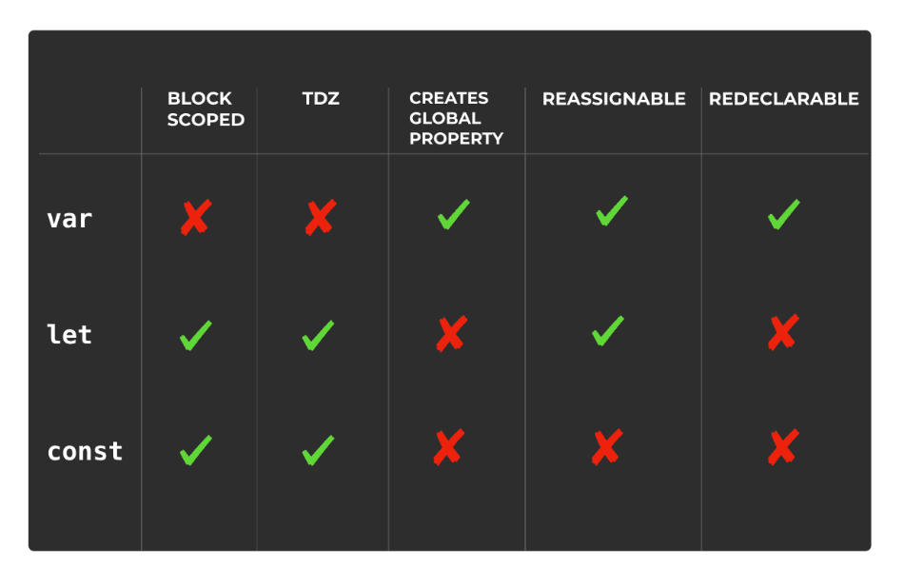Image resolution: width=904 pixels, height=588 pixels.
Task: Click the green check for var REASSIGNABLE
Action: pos(612,211)
